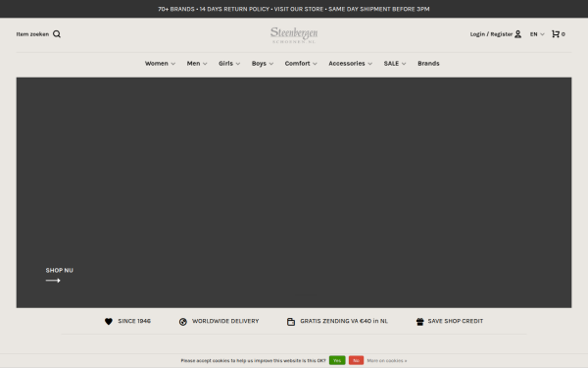Accept cookies with the Yes button
Screen dimensions: 588x368
[337, 360]
